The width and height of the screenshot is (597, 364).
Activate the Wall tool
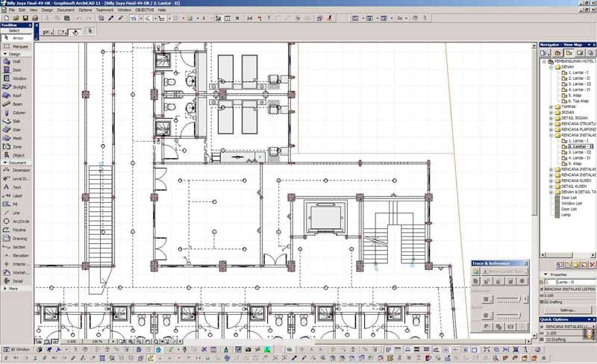click(x=16, y=61)
